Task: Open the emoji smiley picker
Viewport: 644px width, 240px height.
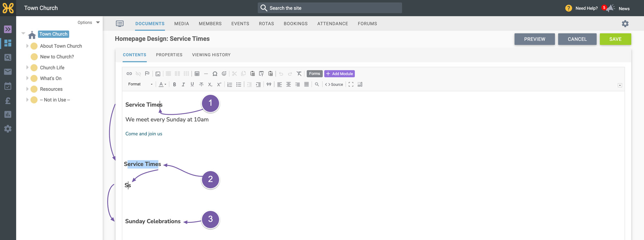Action: pyautogui.click(x=224, y=74)
